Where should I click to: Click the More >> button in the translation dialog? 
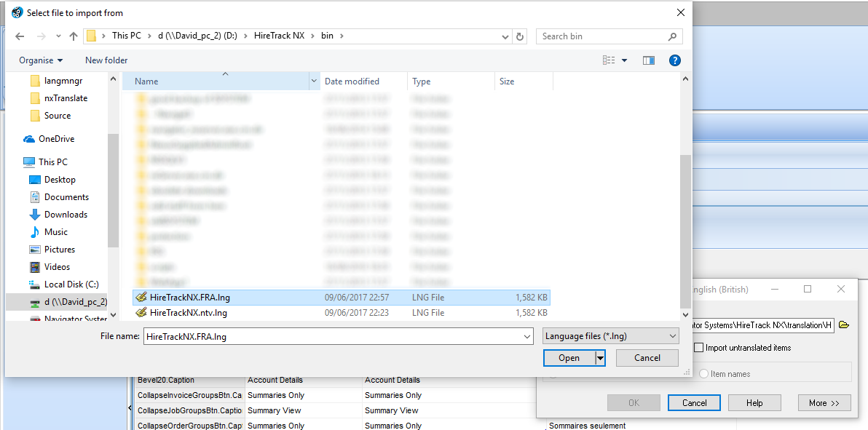[x=824, y=402]
